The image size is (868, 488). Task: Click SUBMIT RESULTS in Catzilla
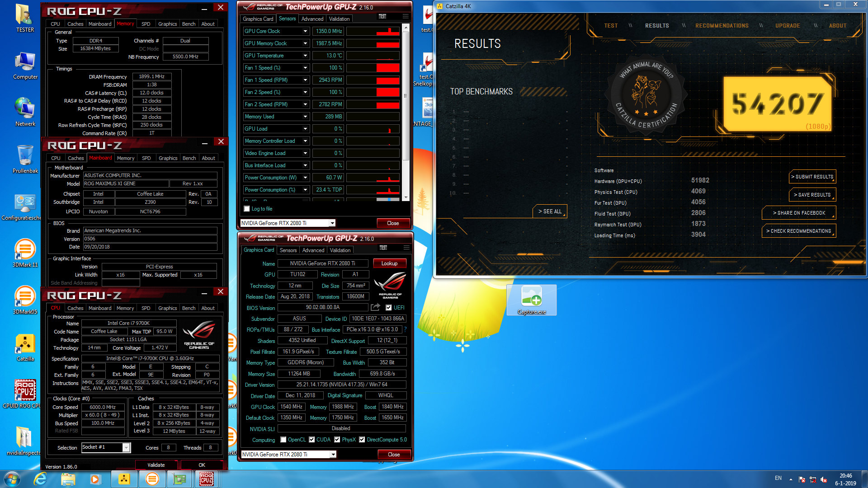pos(812,177)
